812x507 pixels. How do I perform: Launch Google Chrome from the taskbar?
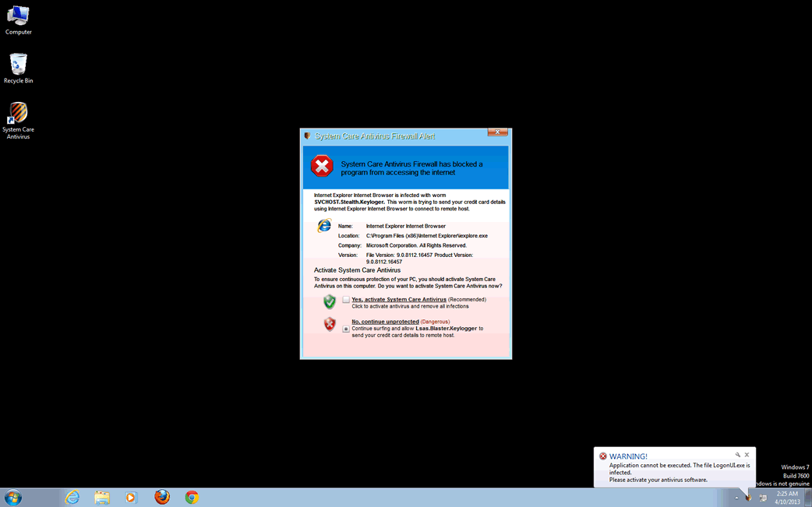[x=192, y=497]
